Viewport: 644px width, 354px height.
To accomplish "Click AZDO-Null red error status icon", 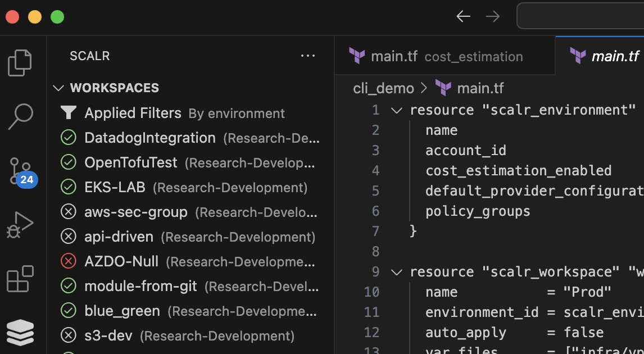I will pos(68,261).
